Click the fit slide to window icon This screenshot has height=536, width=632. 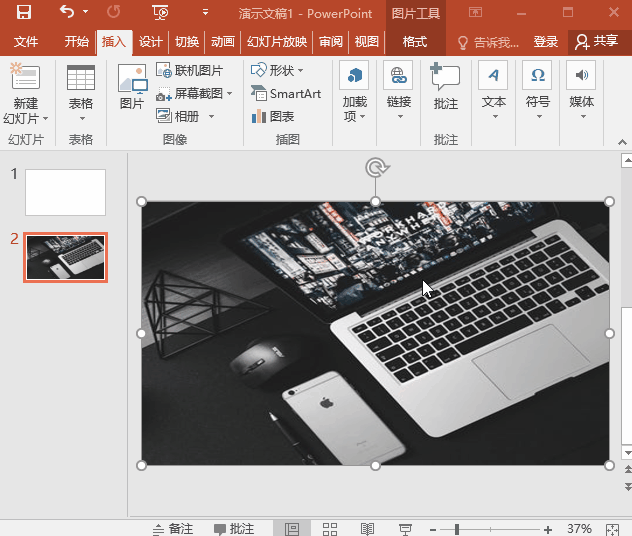[x=612, y=528]
